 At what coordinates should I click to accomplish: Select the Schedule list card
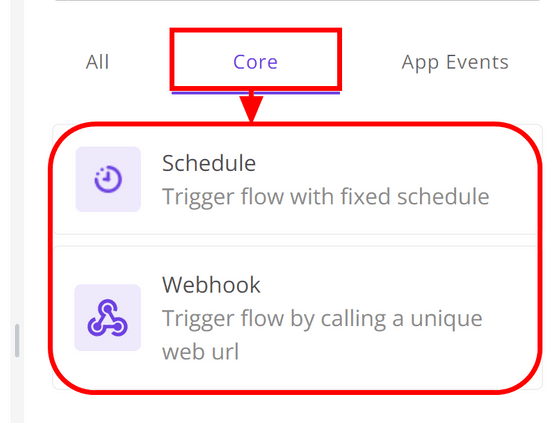[298, 180]
